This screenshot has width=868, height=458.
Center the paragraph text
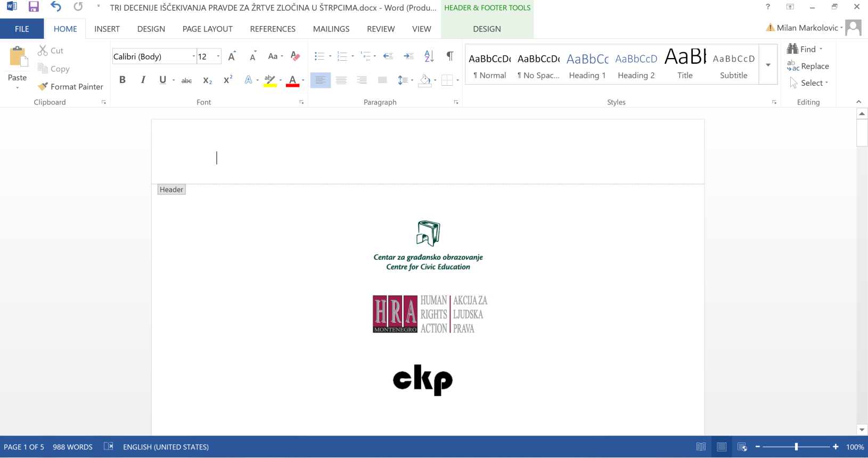coord(341,80)
